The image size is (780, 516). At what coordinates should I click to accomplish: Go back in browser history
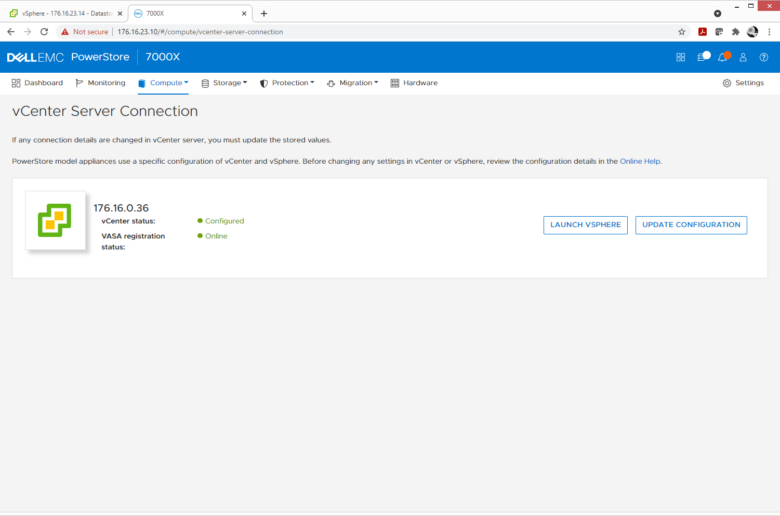click(x=11, y=32)
